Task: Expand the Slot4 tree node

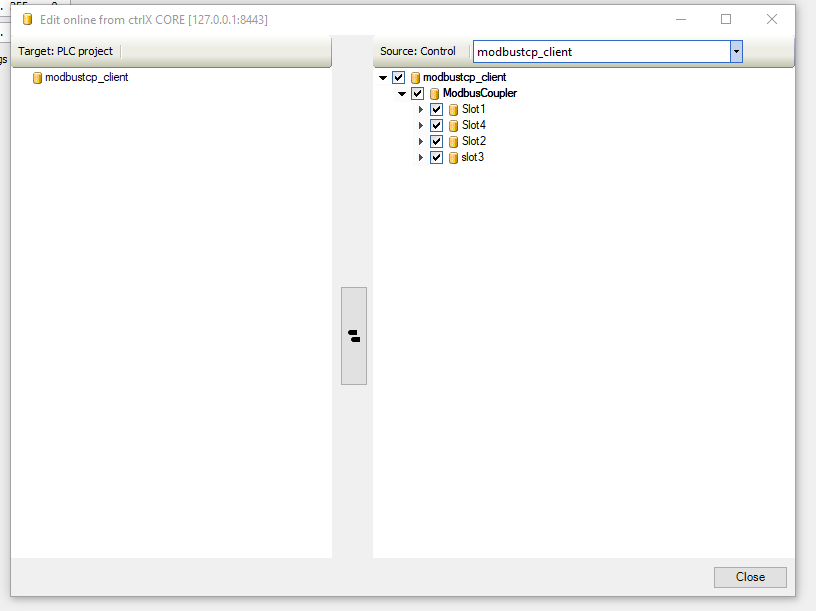Action: point(420,125)
